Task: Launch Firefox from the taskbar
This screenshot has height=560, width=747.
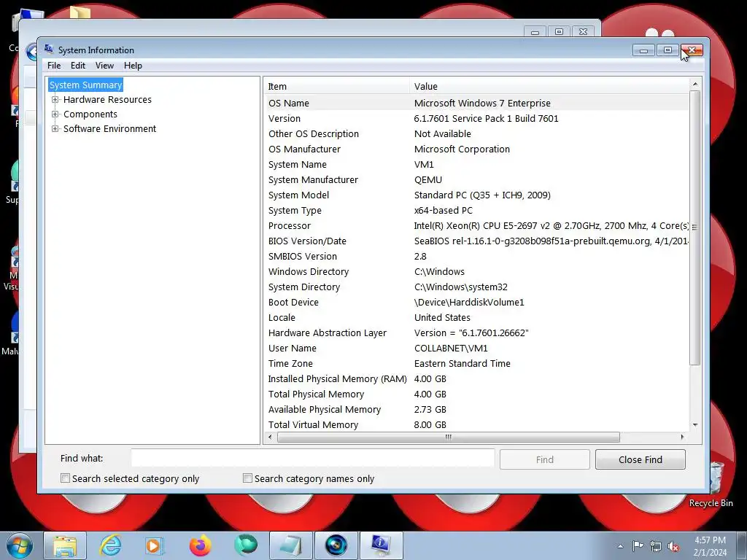Action: [x=200, y=545]
